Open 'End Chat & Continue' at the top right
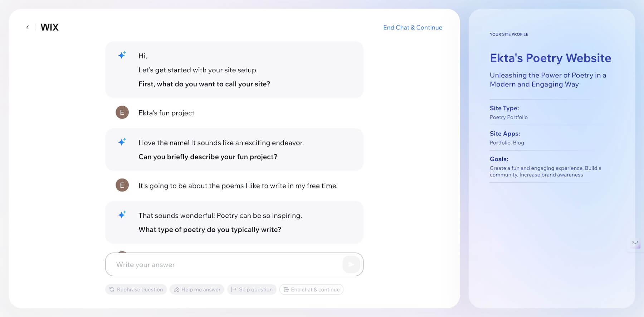 point(412,27)
